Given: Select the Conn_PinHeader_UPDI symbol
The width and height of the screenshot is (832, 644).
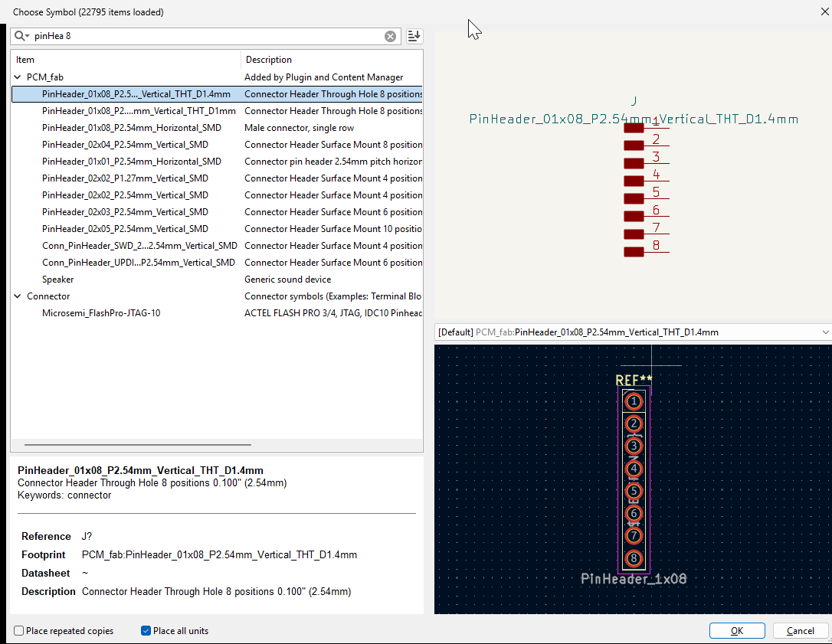Looking at the screenshot, I should click(x=217, y=263).
